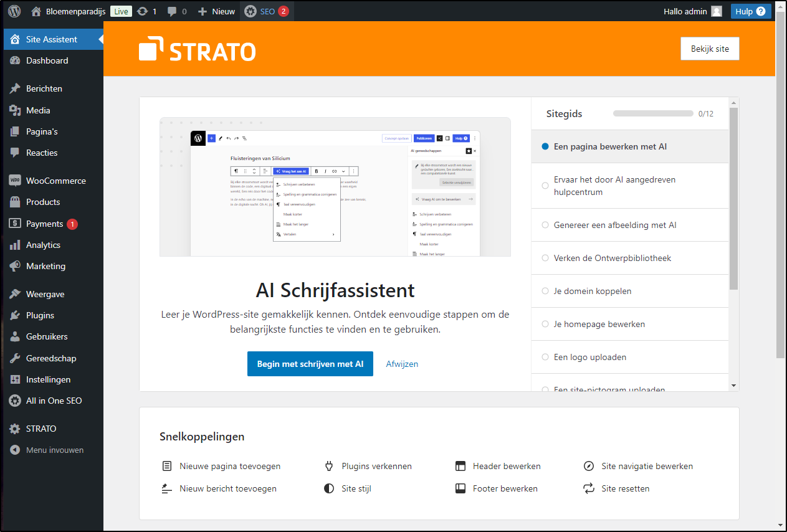Expand the Nieuw dropdown in the admin bar

click(x=215, y=11)
